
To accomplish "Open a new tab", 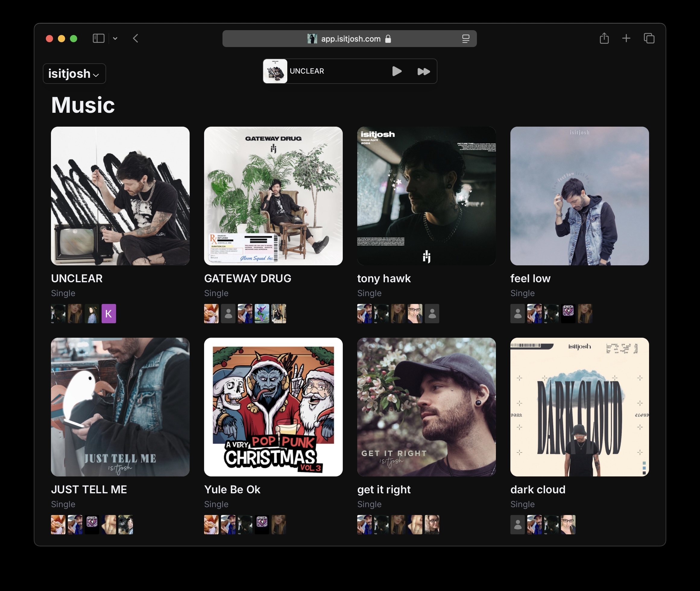I will [626, 39].
